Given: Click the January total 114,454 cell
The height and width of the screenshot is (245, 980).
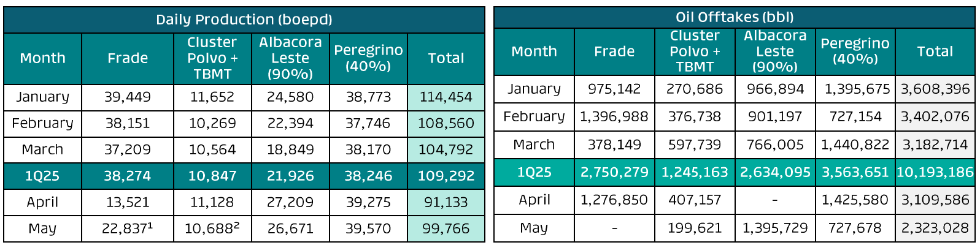Looking at the screenshot, I should [x=446, y=97].
